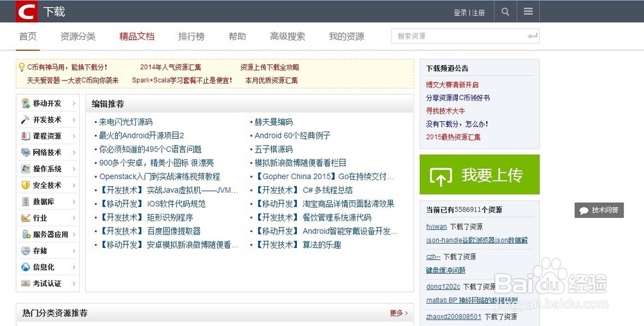Expand the 数据库 chevron arrow
This screenshot has height=326, width=644.
[x=74, y=202]
